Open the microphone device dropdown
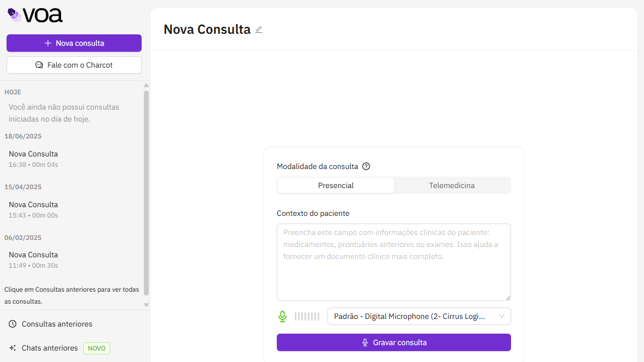This screenshot has height=362, width=644. [419, 316]
